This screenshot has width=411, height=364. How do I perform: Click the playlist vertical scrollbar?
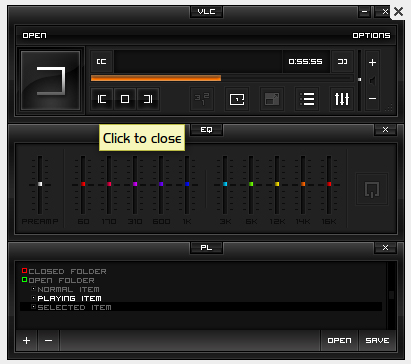pos(392,295)
